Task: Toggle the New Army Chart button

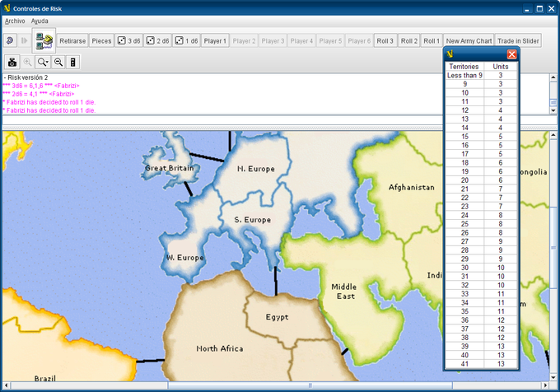Action: click(x=469, y=40)
